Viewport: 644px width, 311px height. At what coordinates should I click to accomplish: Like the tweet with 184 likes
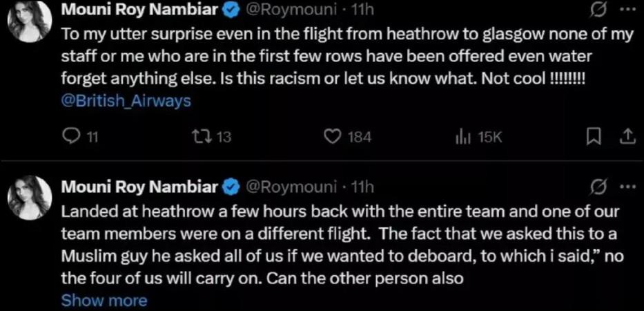coord(334,138)
